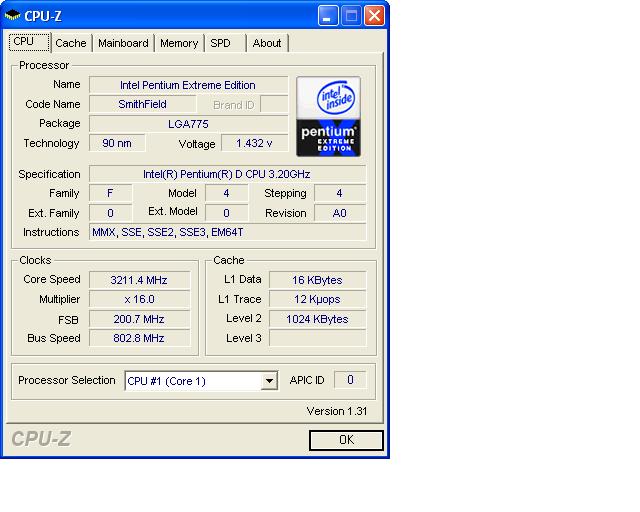Click the empty Level 3 cache field

point(318,338)
